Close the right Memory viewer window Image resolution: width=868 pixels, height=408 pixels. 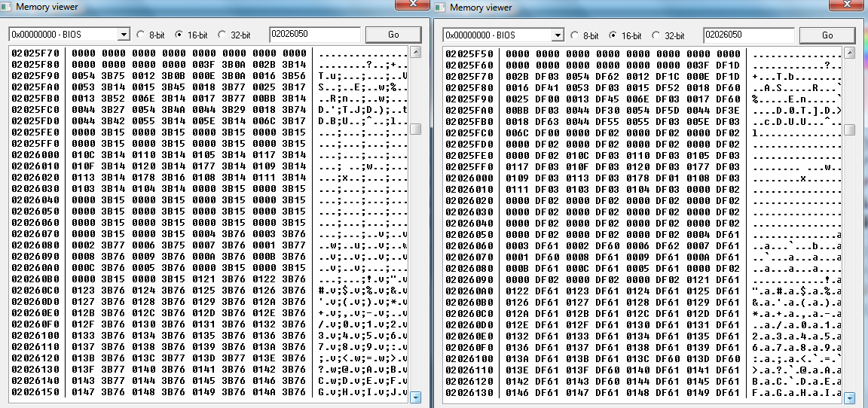coord(848,5)
